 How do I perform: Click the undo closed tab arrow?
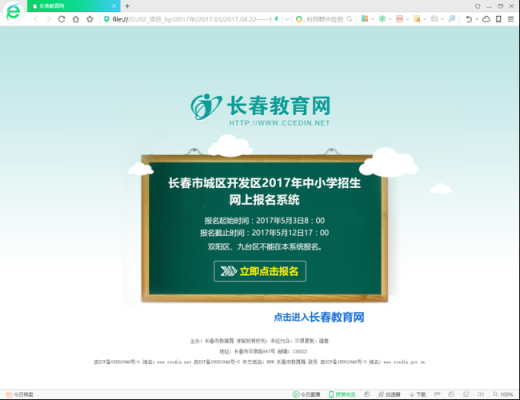(469, 19)
